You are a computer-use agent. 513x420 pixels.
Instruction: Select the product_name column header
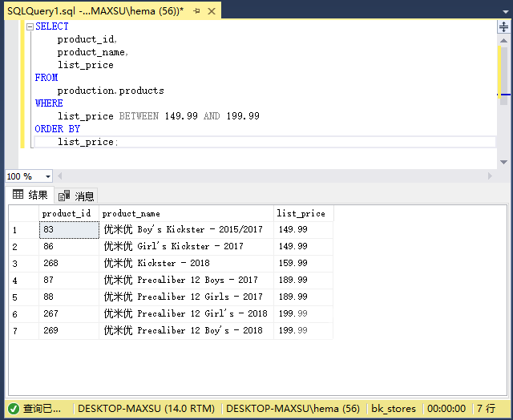(x=186, y=213)
